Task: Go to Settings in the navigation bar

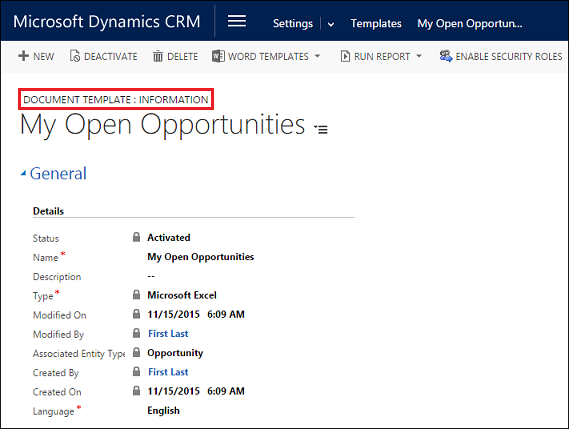Action: point(292,24)
